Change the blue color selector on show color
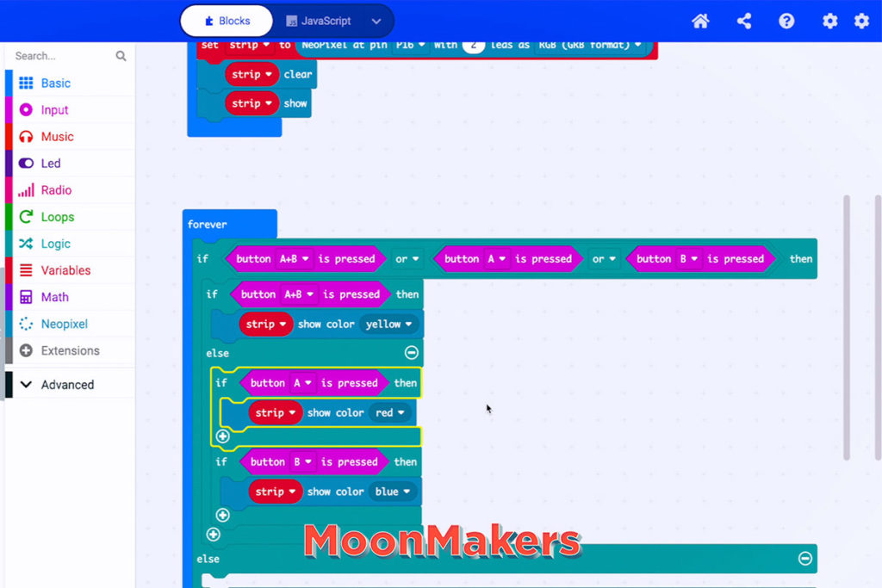 click(x=394, y=492)
